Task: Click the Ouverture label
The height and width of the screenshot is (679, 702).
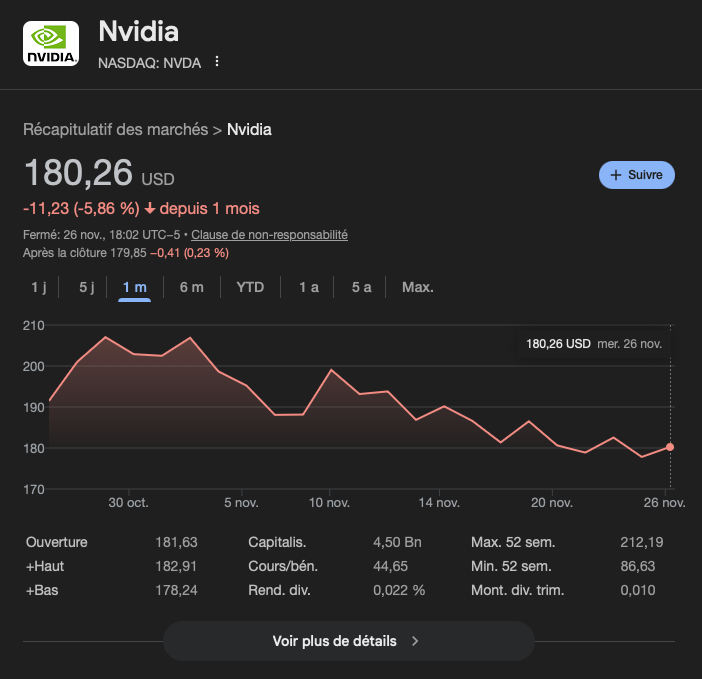Action: tap(56, 542)
